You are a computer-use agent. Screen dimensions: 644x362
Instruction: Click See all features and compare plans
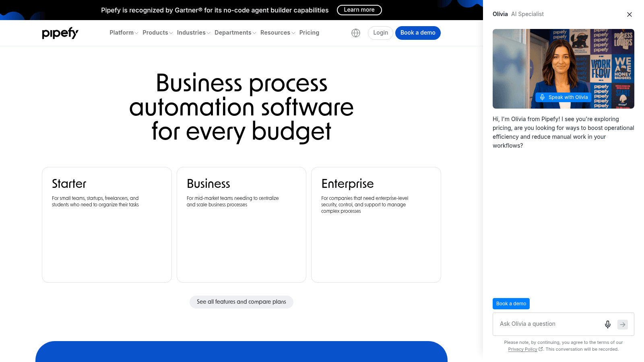click(242, 302)
